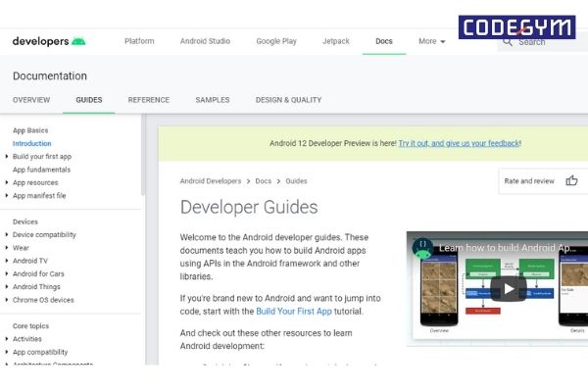This screenshot has width=588, height=392.
Task: Open Jetpack in top navigation
Action: (x=336, y=41)
